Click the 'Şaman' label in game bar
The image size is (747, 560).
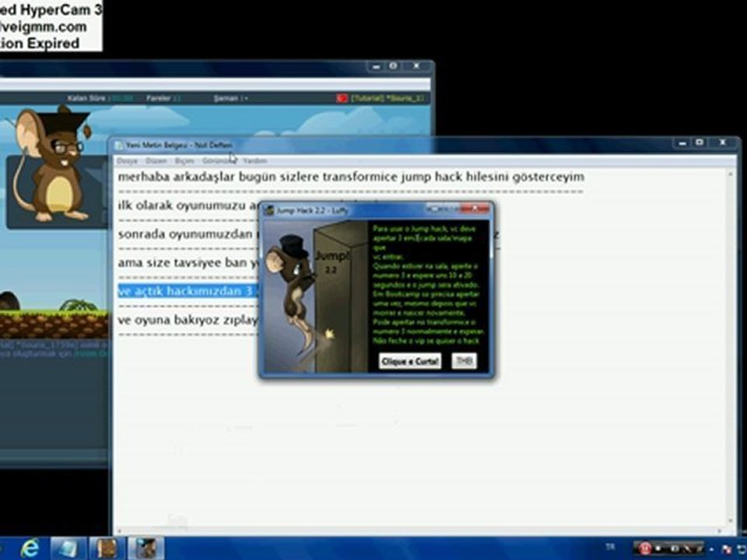click(226, 98)
